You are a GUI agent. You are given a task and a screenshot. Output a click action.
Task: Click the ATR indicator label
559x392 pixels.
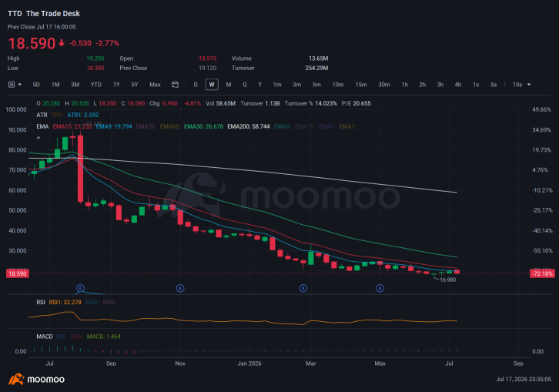coord(42,115)
